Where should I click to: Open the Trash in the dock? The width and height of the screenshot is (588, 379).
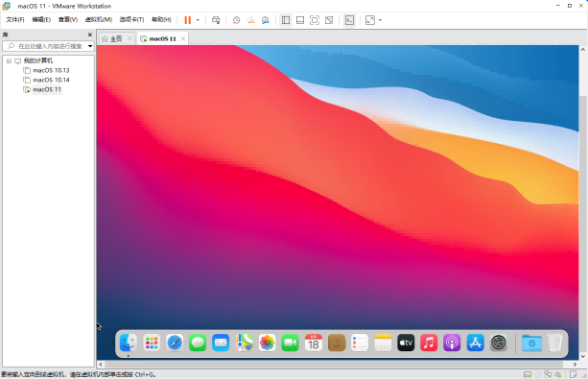(554, 343)
